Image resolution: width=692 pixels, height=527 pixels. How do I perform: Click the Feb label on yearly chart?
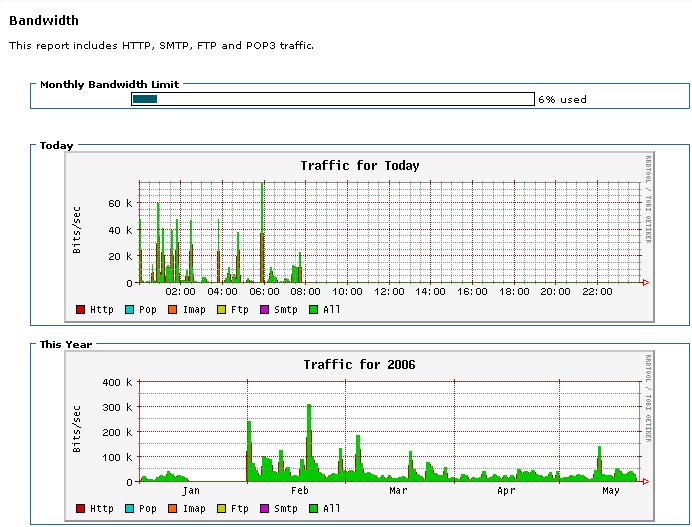point(299,491)
